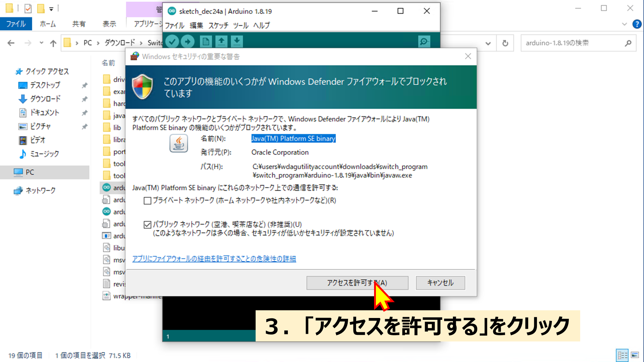Click the Arduino Save sketch icon
Viewport: 644px width, 362px height.
[x=237, y=41]
